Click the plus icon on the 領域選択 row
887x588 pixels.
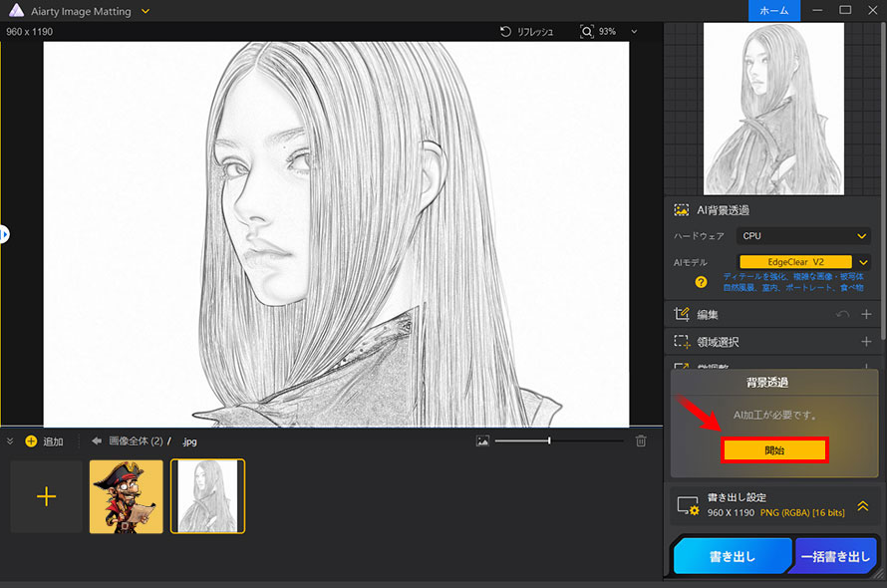coord(866,342)
